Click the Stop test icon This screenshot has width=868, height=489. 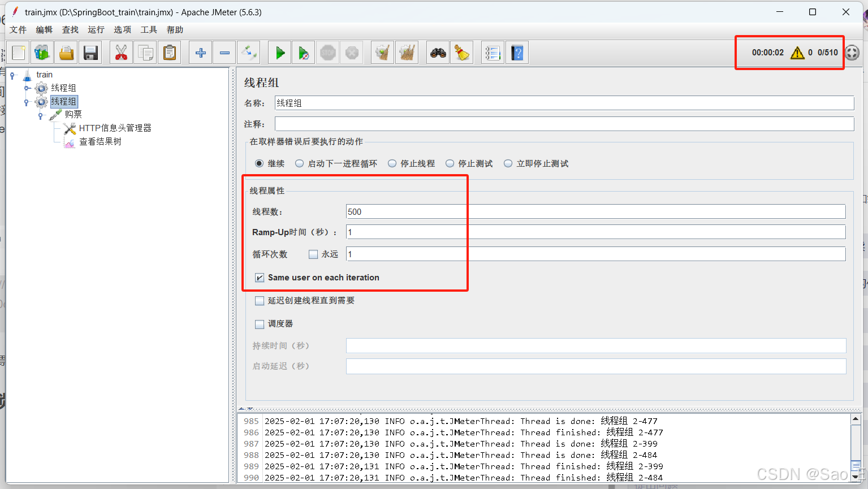point(327,53)
